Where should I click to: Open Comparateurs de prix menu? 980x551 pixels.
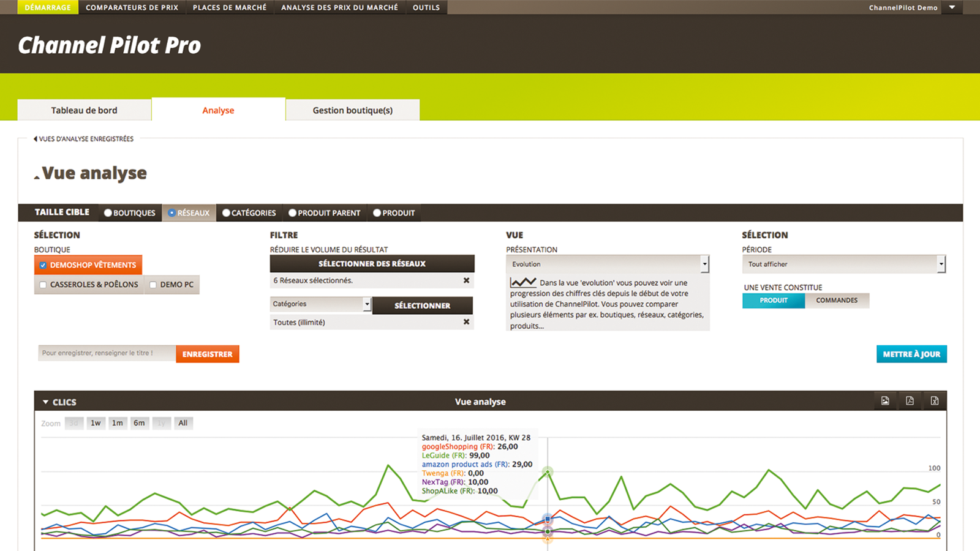132,7
